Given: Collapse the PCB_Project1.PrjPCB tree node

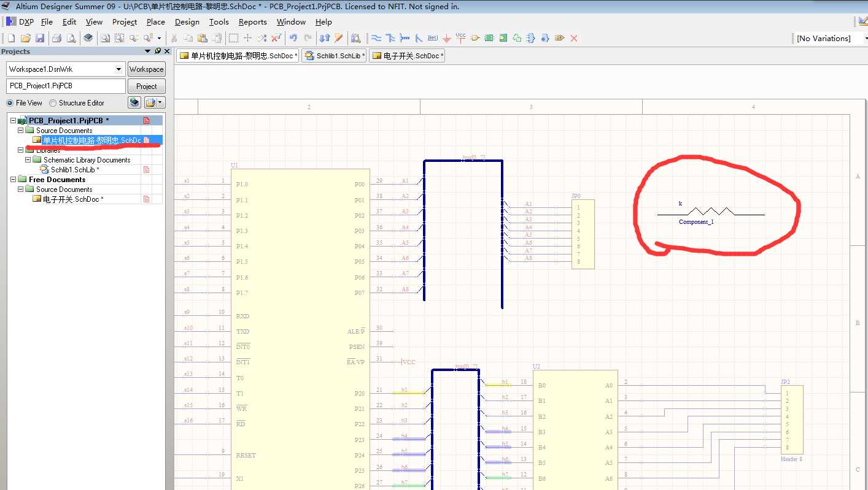Looking at the screenshot, I should pyautogui.click(x=13, y=121).
